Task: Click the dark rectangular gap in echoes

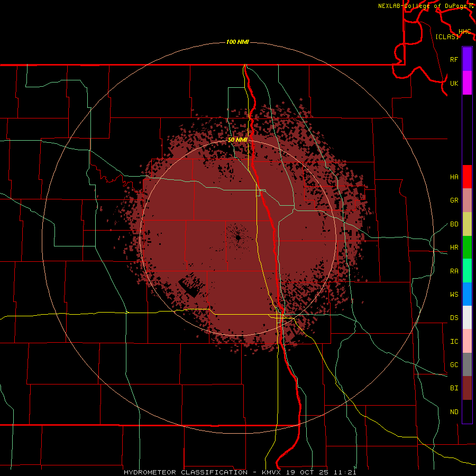Action: coord(190,285)
